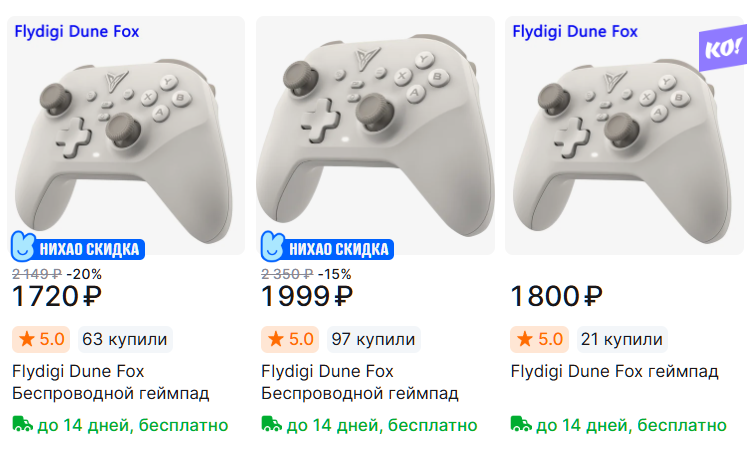Click delivery truck icon under 1999 ₽ product
This screenshot has width=748, height=449.
click(x=271, y=424)
